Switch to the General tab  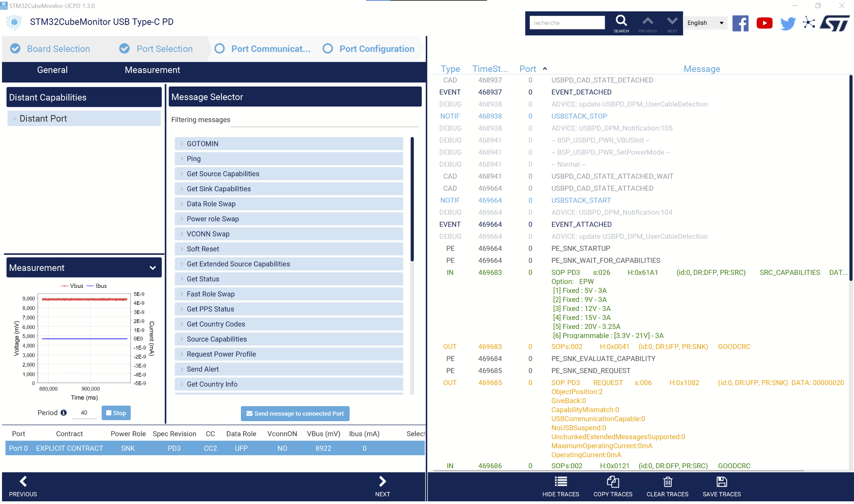(x=52, y=70)
